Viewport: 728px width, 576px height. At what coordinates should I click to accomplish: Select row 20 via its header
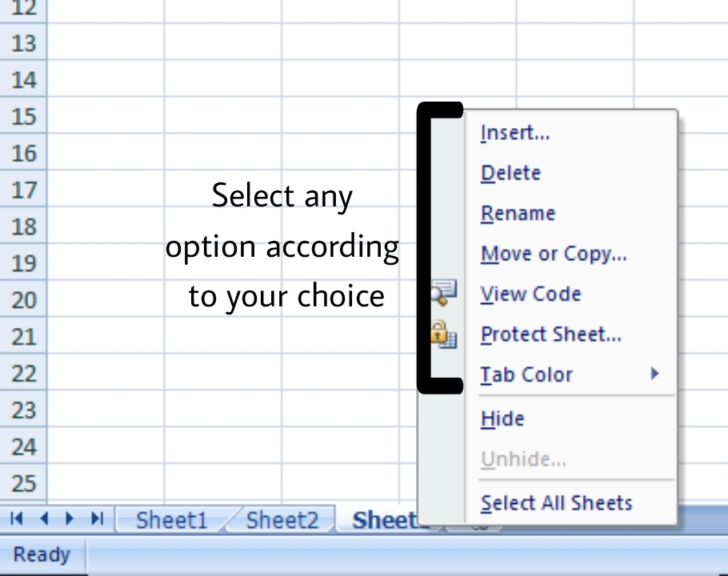point(24,300)
